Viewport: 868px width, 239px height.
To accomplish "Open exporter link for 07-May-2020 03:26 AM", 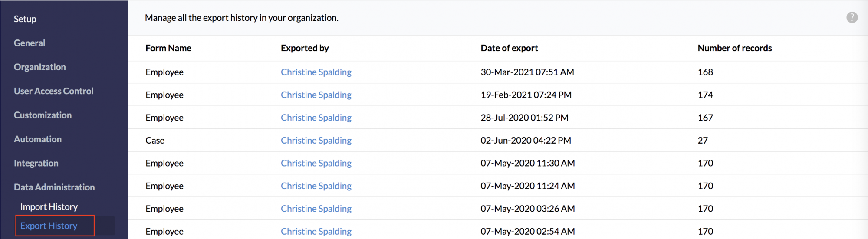I will (x=316, y=209).
